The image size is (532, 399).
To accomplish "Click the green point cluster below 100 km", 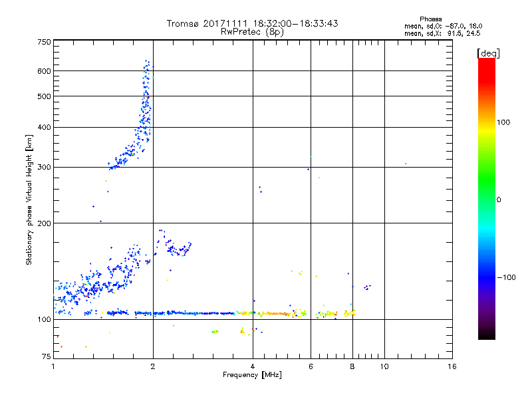I will [x=215, y=331].
